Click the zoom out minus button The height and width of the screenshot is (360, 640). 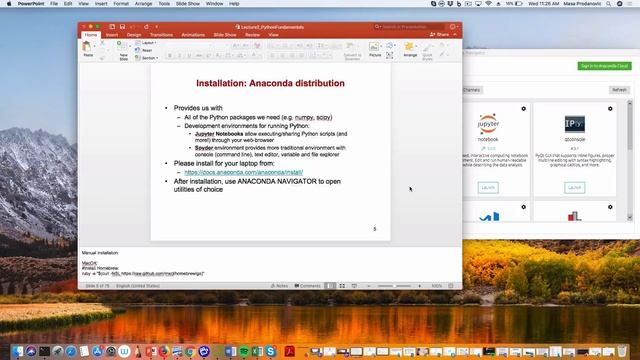click(x=369, y=286)
